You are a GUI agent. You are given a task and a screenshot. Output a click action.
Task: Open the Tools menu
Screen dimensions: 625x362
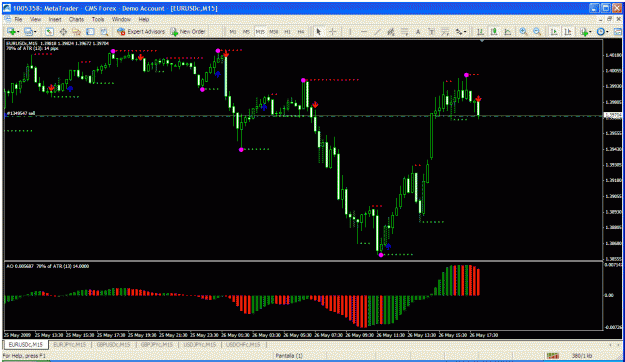(x=98, y=19)
